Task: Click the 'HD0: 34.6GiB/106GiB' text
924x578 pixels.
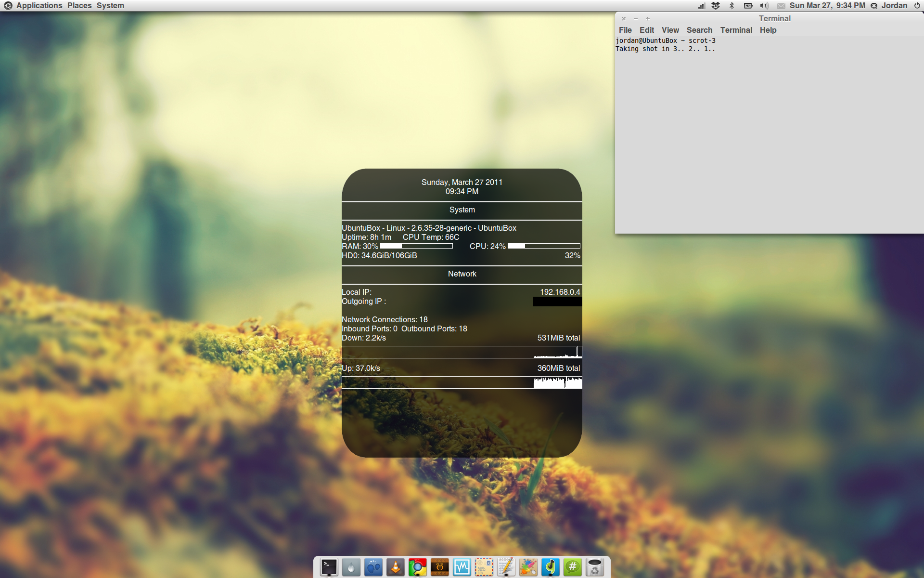Action: pyautogui.click(x=379, y=255)
